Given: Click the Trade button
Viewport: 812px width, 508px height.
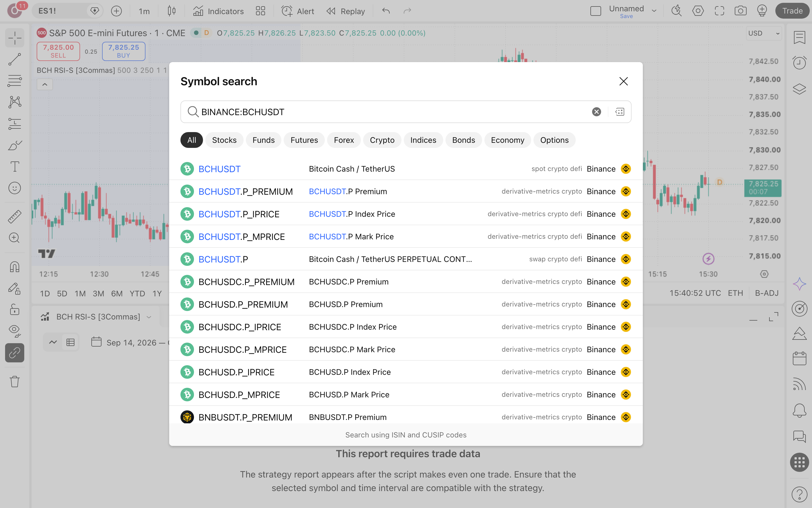Looking at the screenshot, I should point(792,11).
